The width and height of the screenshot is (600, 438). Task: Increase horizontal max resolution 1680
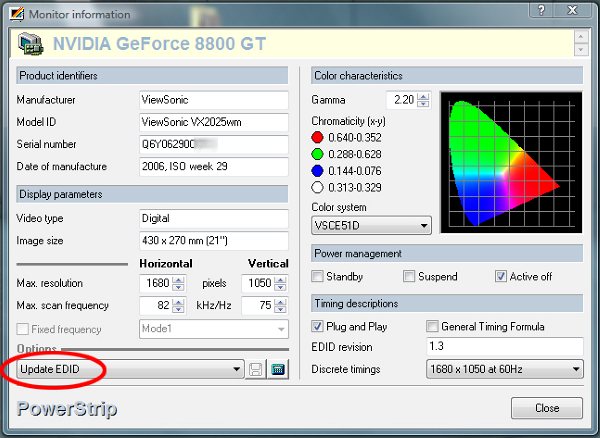click(178, 280)
